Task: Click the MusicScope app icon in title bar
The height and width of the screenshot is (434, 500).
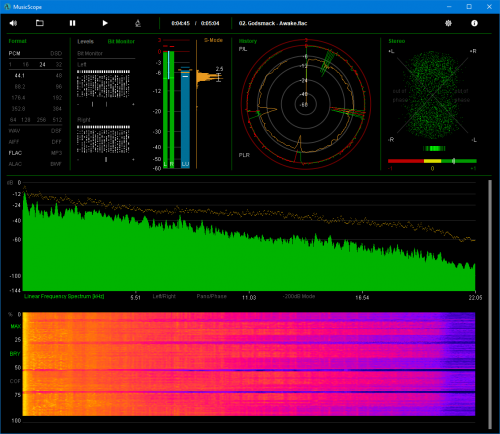Action: tap(7, 7)
